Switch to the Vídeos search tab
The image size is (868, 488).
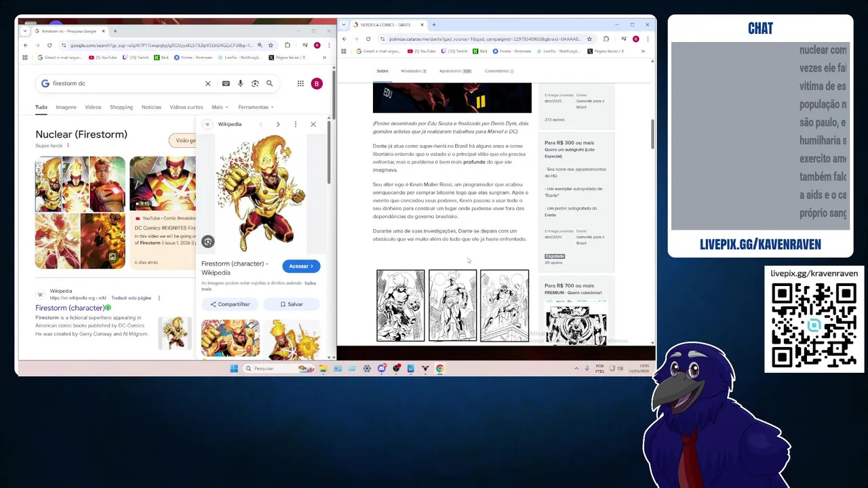click(x=93, y=107)
